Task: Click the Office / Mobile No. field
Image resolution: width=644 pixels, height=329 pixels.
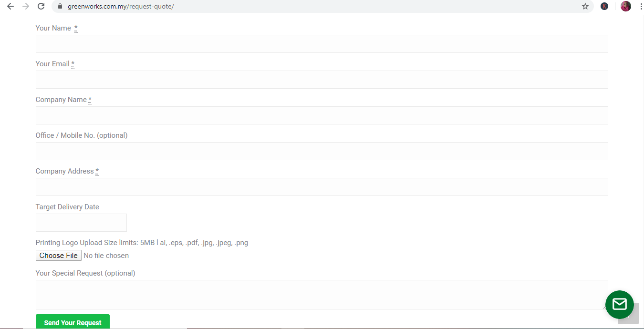Action: [x=322, y=151]
